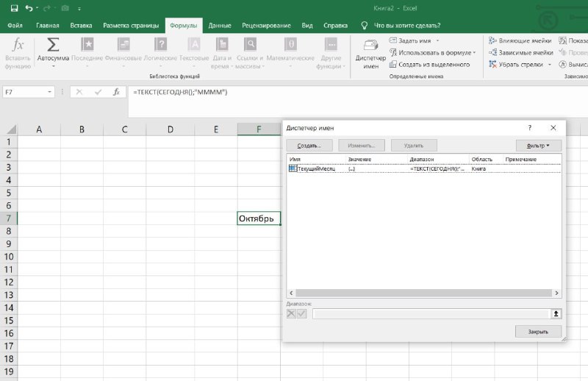588x381 pixels.
Task: Click the Create (Создать...) button
Action: (x=309, y=146)
